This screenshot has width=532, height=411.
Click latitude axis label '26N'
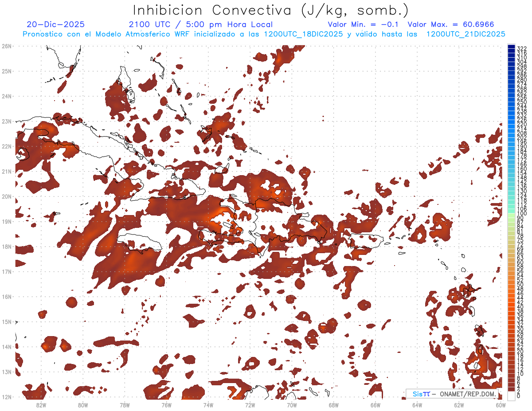(7, 46)
